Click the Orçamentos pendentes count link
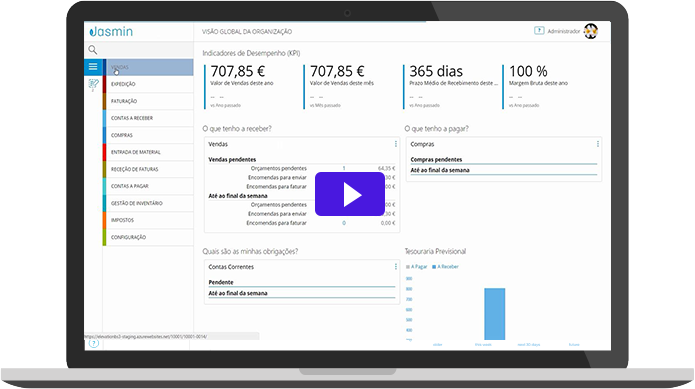The image size is (695, 389). (x=344, y=168)
